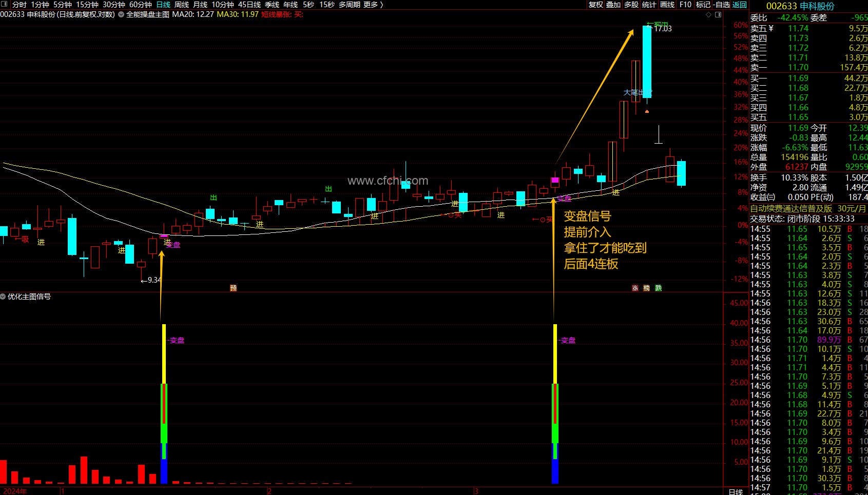Expand the 更多 periods menu

[373, 5]
